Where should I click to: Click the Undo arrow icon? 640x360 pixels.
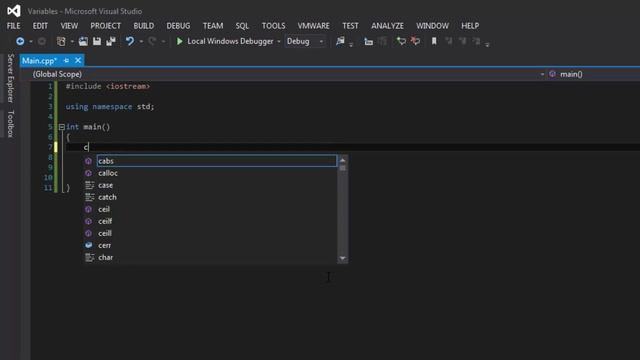coord(130,41)
